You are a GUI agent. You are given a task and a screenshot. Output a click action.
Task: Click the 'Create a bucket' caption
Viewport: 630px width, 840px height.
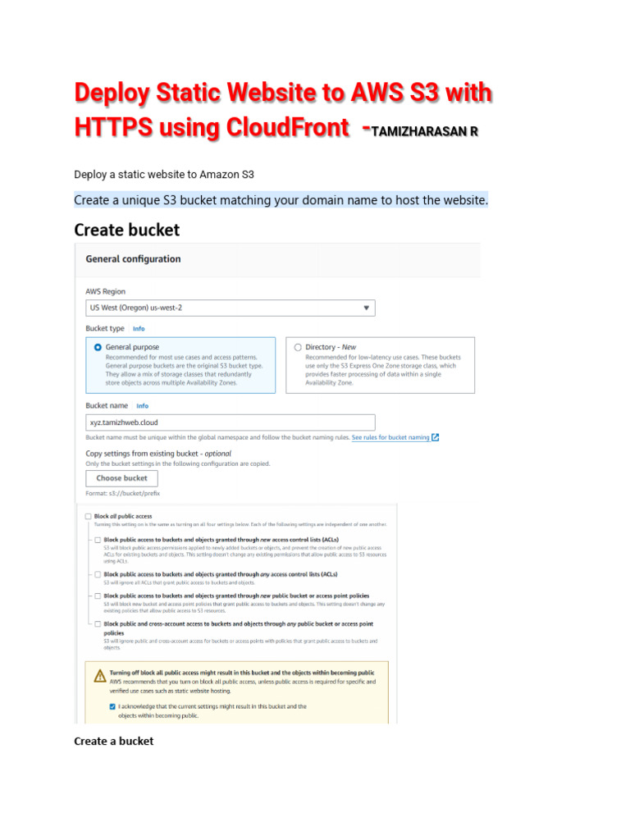[113, 741]
